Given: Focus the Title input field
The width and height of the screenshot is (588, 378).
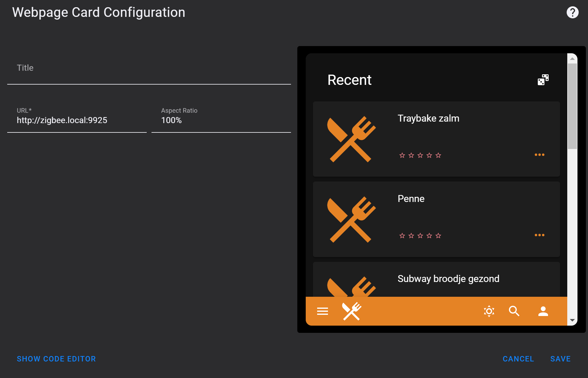Looking at the screenshot, I should click(x=149, y=68).
